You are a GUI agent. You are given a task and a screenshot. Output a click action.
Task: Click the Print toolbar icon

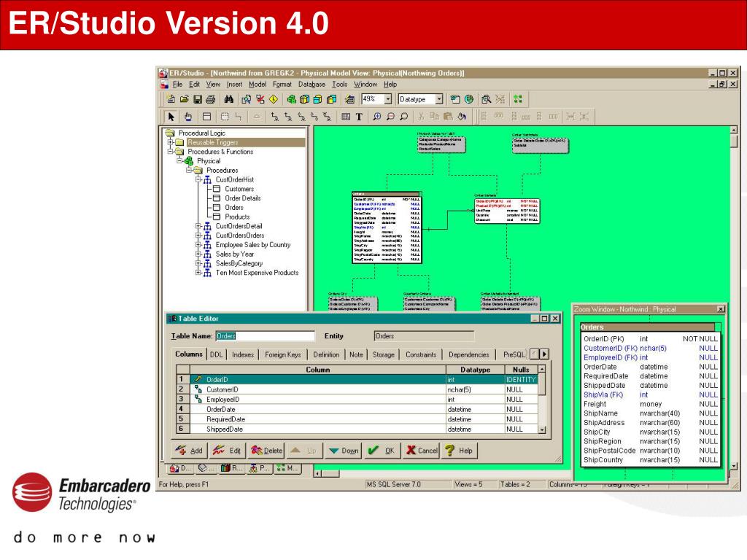(x=211, y=99)
